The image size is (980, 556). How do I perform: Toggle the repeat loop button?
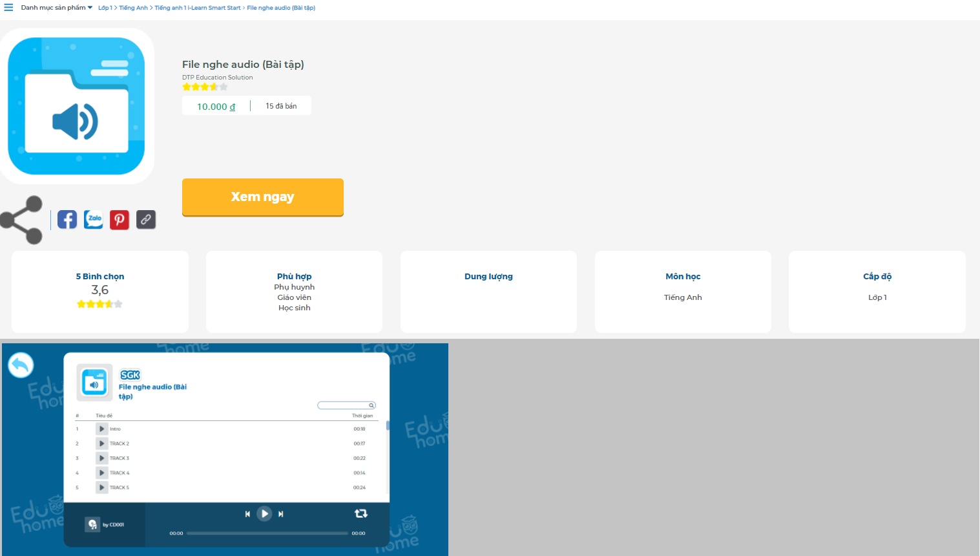point(360,513)
